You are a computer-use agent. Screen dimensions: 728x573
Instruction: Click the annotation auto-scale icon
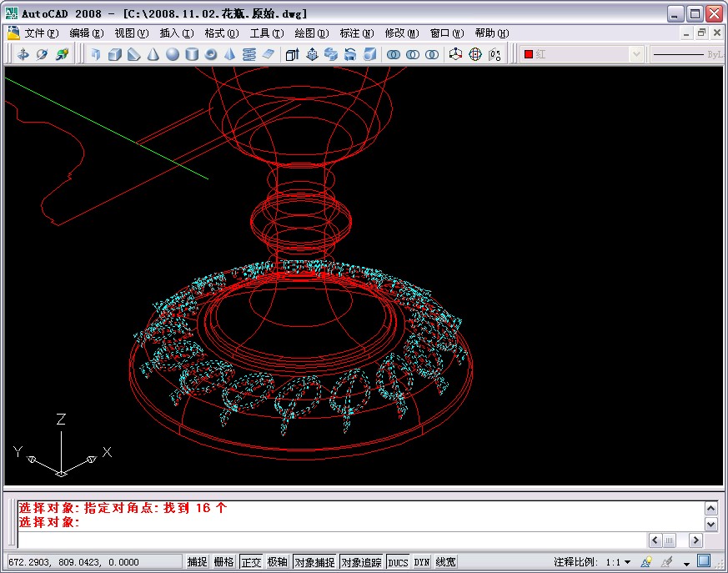[667, 562]
